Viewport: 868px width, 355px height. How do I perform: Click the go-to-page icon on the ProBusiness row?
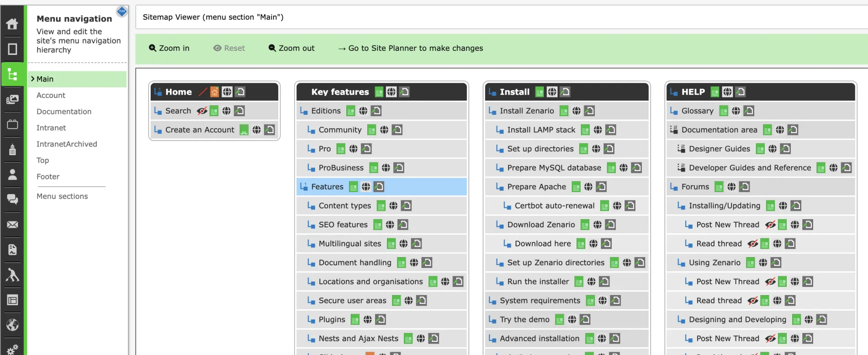[x=399, y=168]
